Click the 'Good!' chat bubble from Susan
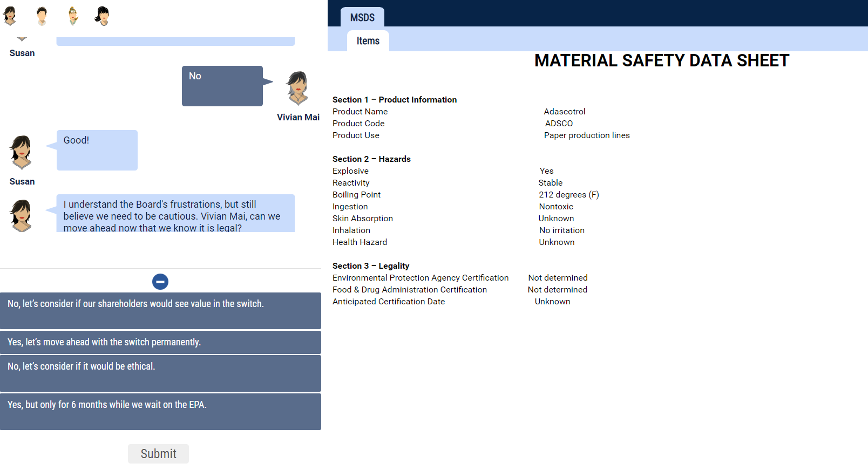The image size is (868, 470). click(x=97, y=150)
